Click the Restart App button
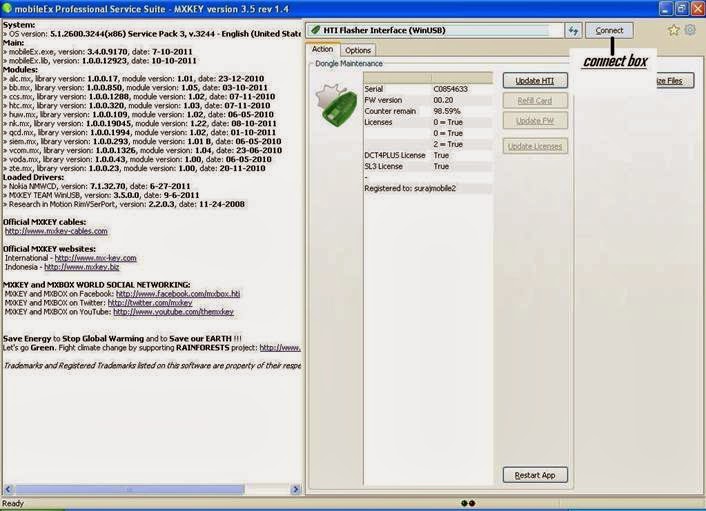The image size is (706, 511). click(535, 475)
